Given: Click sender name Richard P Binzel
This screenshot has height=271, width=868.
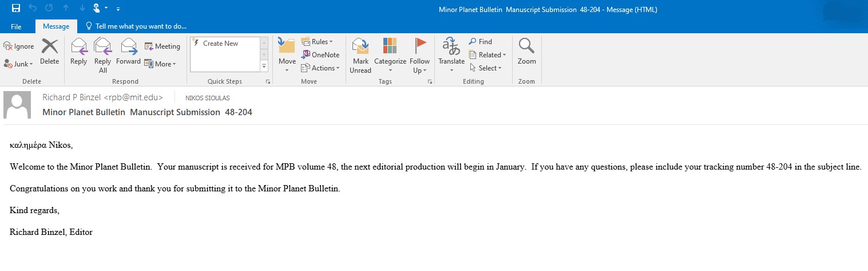Looking at the screenshot, I should [x=103, y=97].
